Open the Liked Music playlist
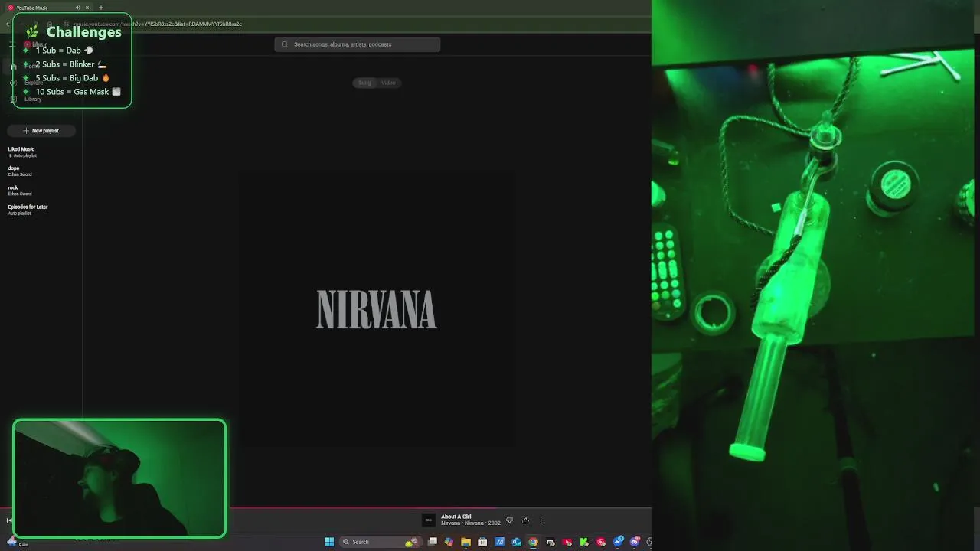The image size is (980, 551). click(21, 152)
